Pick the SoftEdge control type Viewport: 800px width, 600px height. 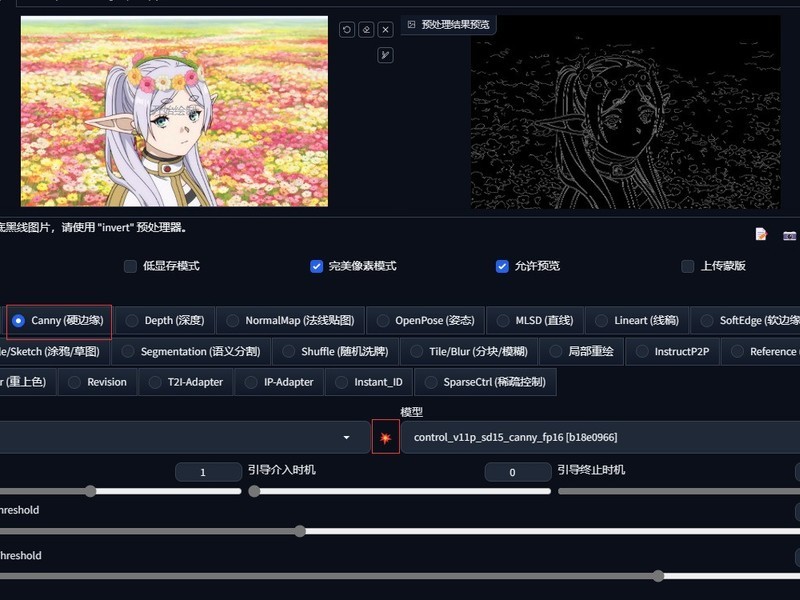point(746,321)
